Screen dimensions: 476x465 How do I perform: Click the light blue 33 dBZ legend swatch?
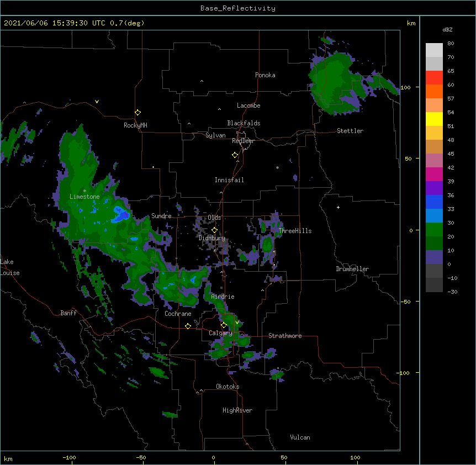[434, 215]
